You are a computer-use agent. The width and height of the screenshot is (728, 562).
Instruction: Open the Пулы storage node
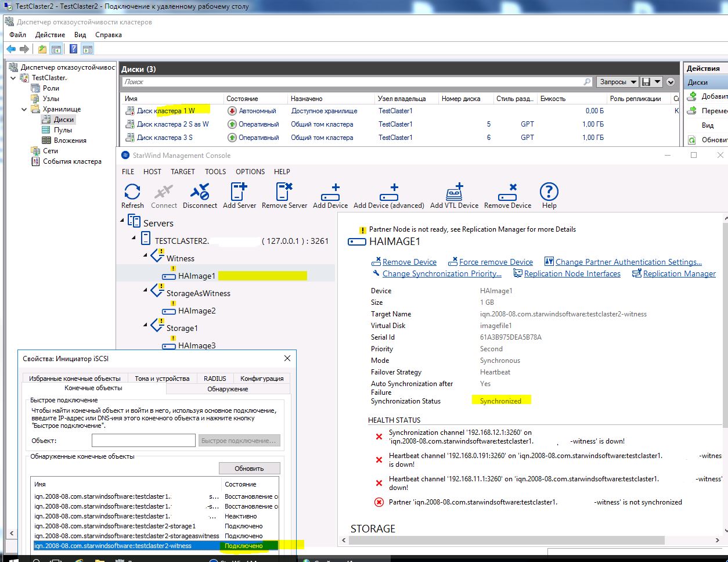pyautogui.click(x=63, y=129)
